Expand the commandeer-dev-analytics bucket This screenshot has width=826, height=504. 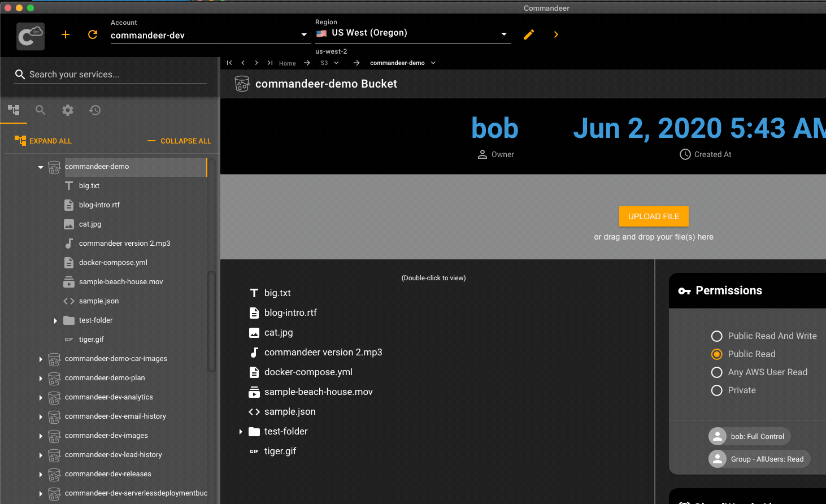(41, 398)
